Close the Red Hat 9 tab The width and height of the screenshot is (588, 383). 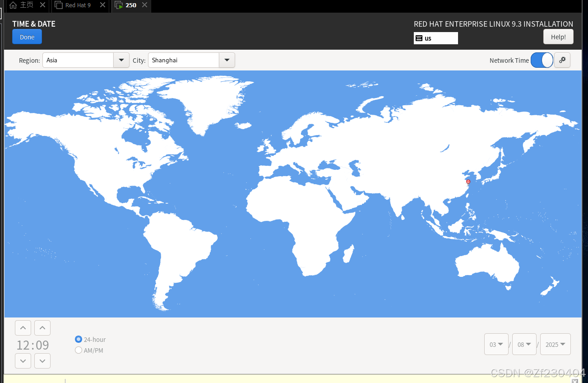pos(102,5)
